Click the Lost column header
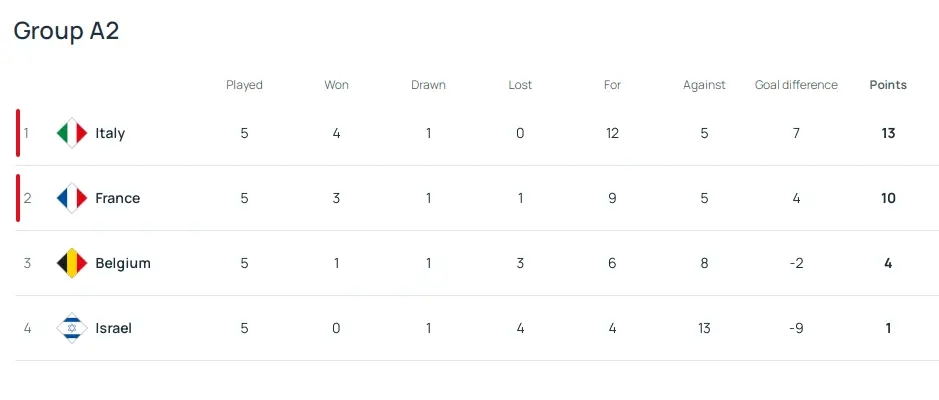Screen dimensions: 939x400 pos(520,85)
